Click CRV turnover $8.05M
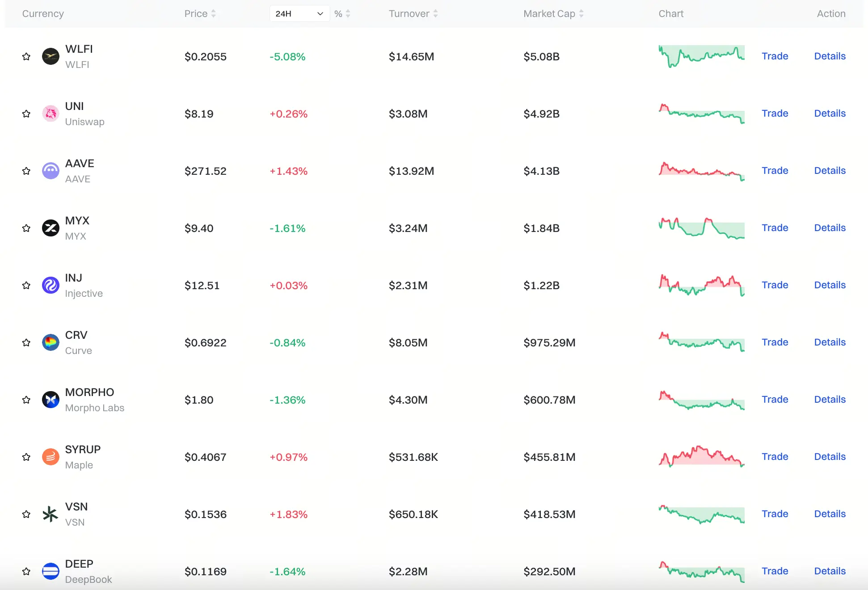This screenshot has width=868, height=590. (408, 343)
